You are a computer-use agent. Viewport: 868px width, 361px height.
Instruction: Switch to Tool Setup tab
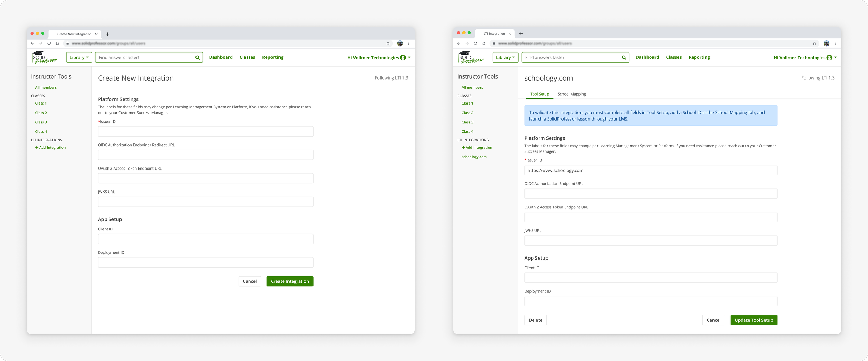click(x=540, y=94)
